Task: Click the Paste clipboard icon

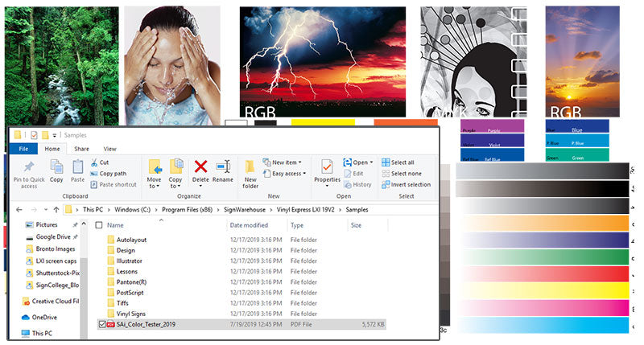Action: [x=78, y=167]
